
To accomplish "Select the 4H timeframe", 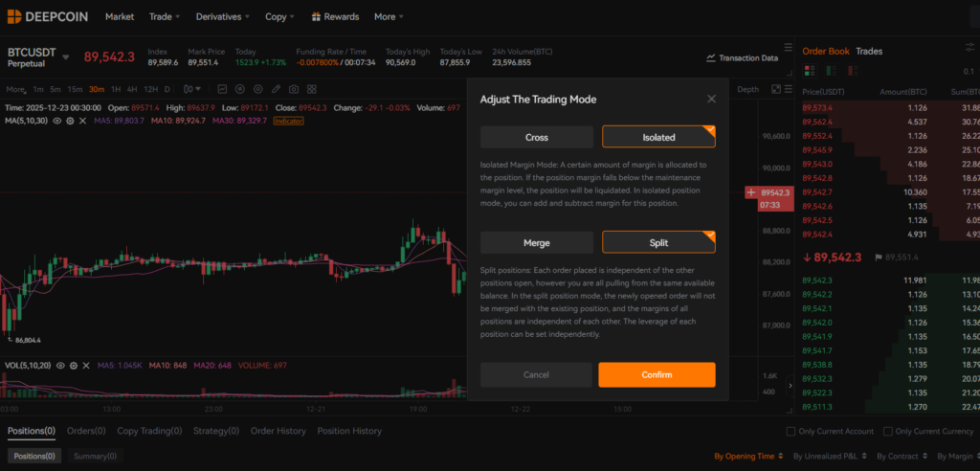I will [x=132, y=89].
